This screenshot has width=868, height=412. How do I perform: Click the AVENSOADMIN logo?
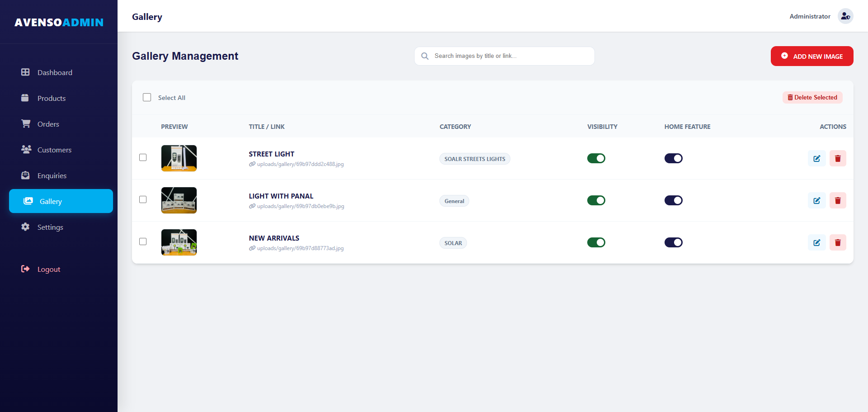[59, 22]
